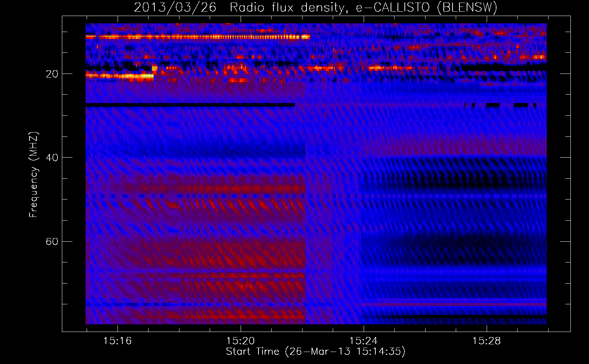Click the 15:20 time tick label
The height and width of the screenshot is (364, 589).
(240, 341)
